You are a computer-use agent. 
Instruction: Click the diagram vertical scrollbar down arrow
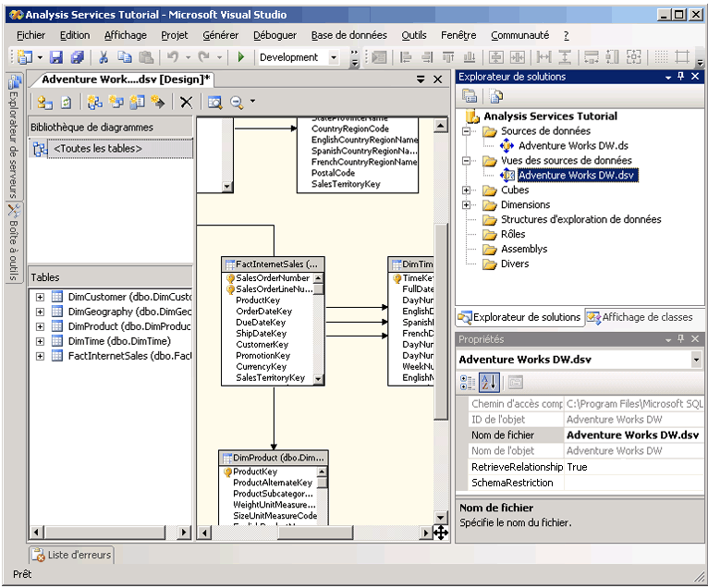(441, 518)
